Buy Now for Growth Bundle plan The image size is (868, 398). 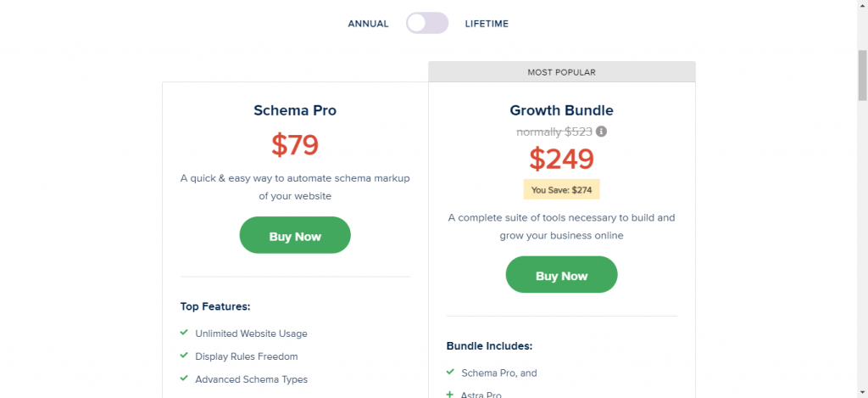pyautogui.click(x=561, y=274)
